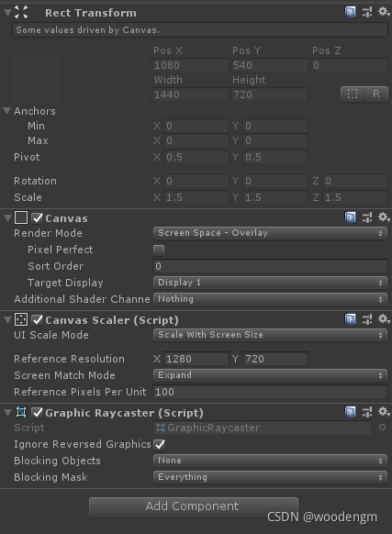
Task: Click the Canvas Scaler script icon
Action: click(21, 320)
